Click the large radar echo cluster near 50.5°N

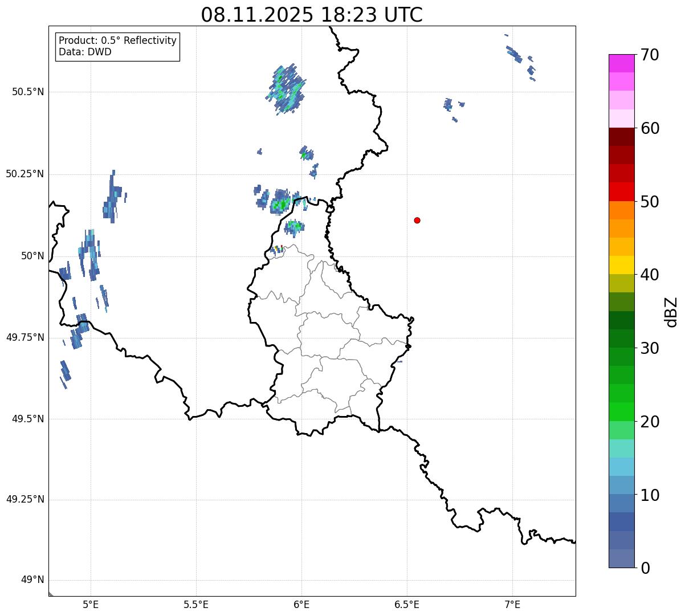click(x=287, y=89)
